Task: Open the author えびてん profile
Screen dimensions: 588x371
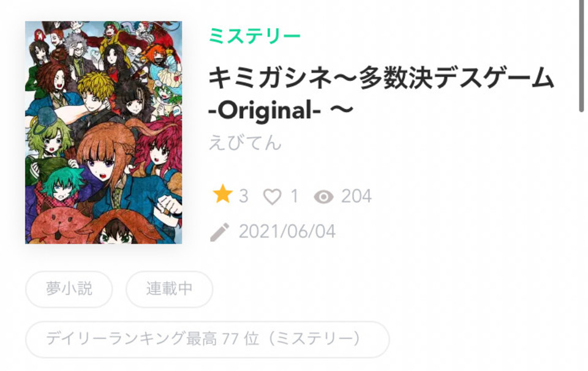Action: point(245,143)
